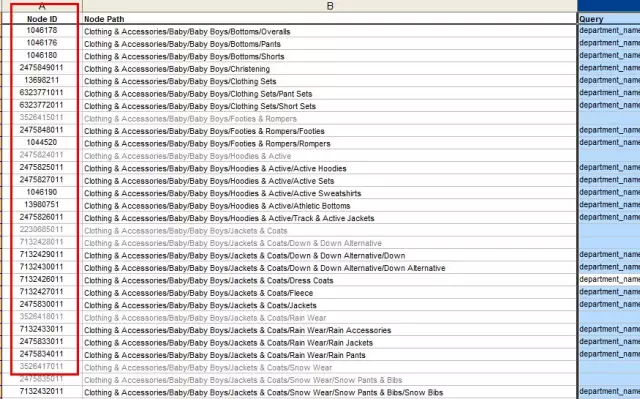Click the path ending in Rain Jackets
Viewport: 640px width, 399px height.
[x=229, y=343]
